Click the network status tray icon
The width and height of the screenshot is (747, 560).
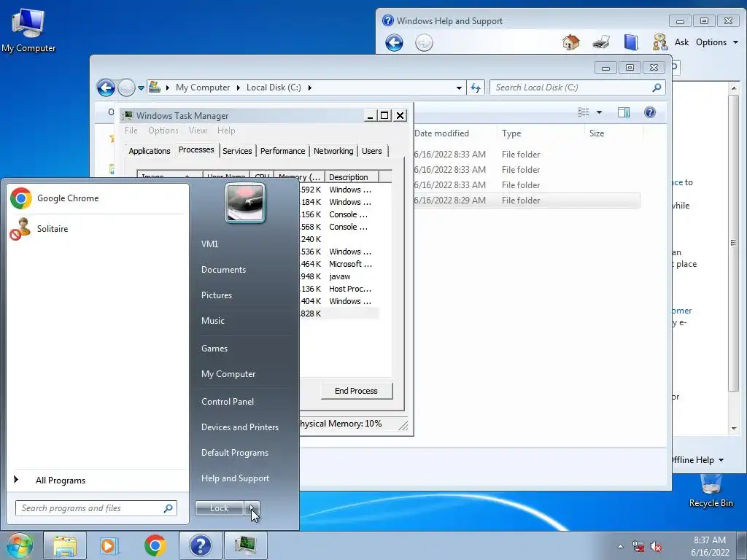pyautogui.click(x=638, y=546)
